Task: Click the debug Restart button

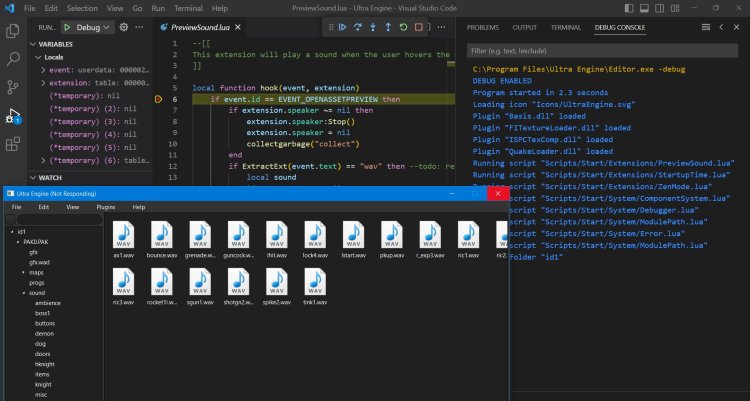Action: click(x=403, y=28)
